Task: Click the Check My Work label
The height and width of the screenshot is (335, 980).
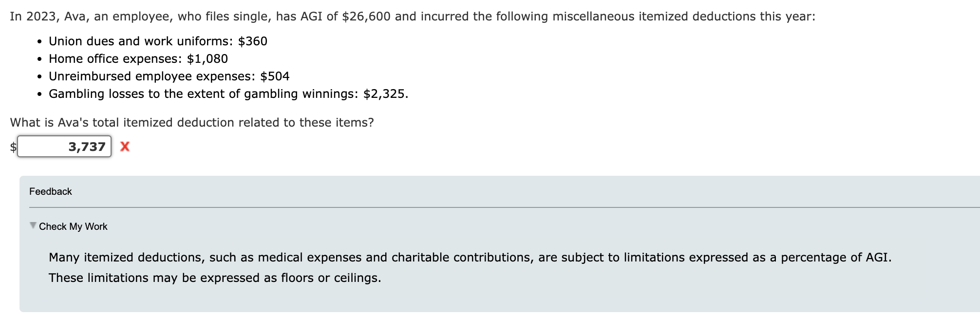Action: point(73,226)
